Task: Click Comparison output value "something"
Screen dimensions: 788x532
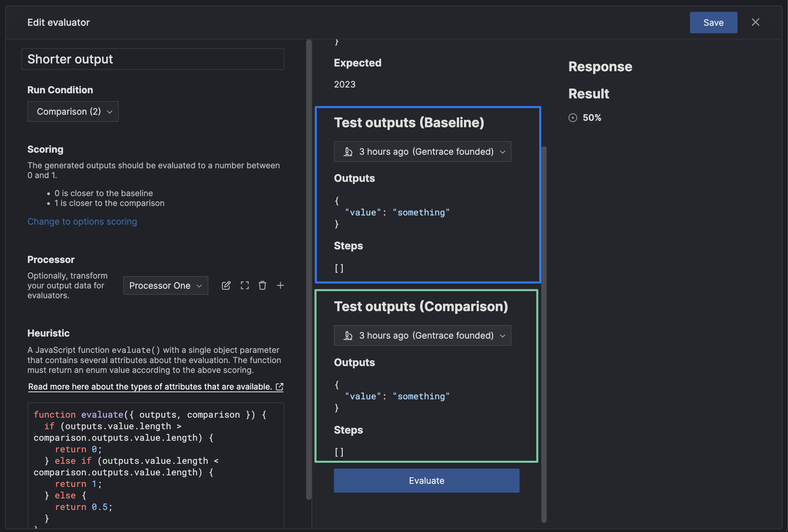Action: (x=421, y=396)
